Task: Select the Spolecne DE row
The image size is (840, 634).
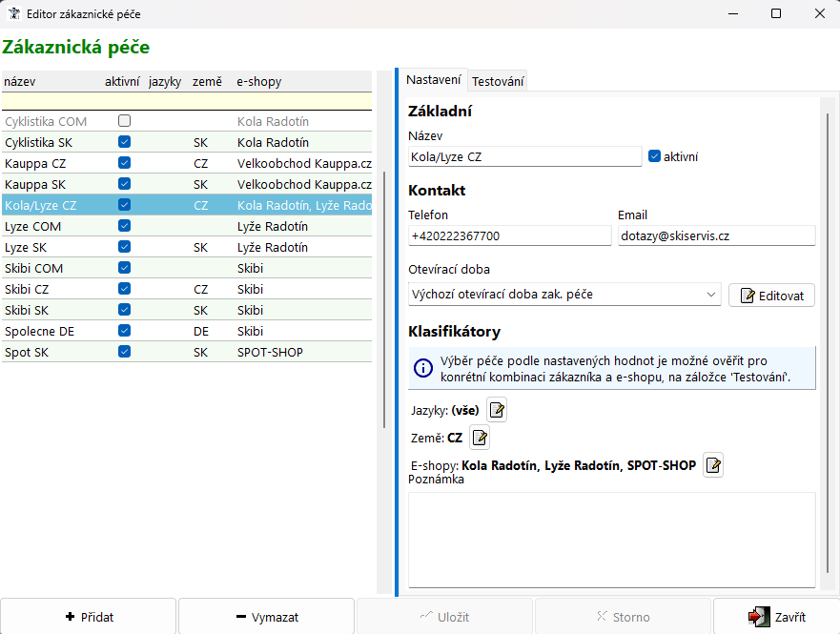Action: point(187,331)
